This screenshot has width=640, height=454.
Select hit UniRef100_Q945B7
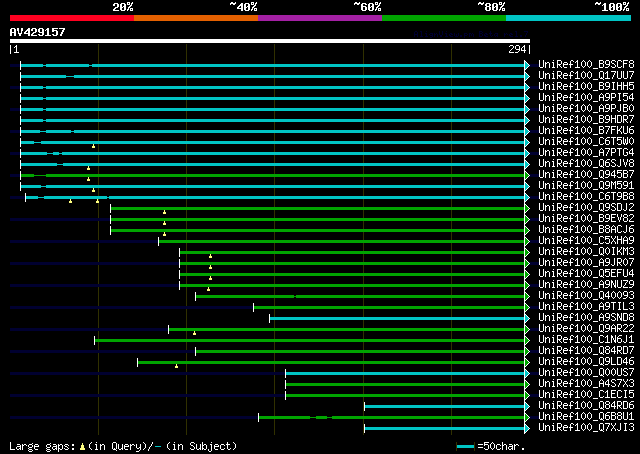click(x=586, y=175)
